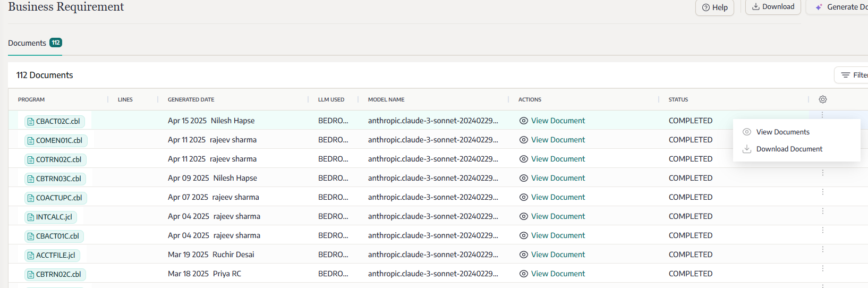Click the 112 Documents heading
868x288 pixels.
[45, 75]
